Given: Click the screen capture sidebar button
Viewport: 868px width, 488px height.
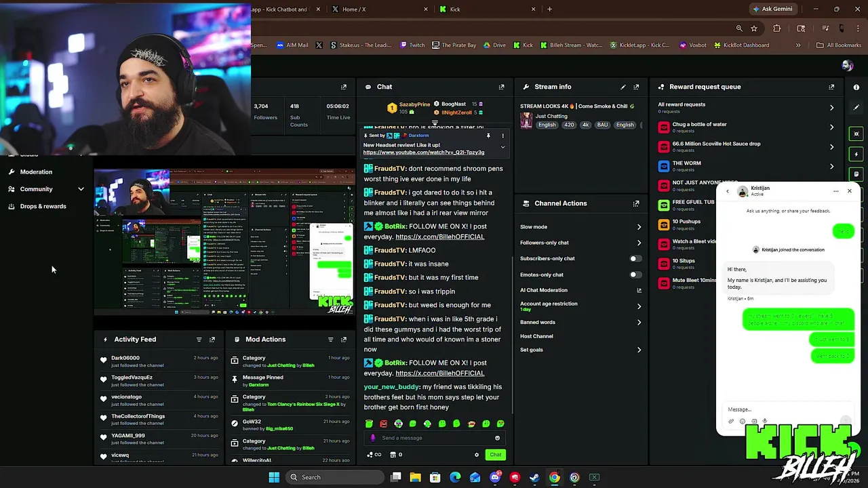Looking at the screenshot, I should (x=856, y=134).
